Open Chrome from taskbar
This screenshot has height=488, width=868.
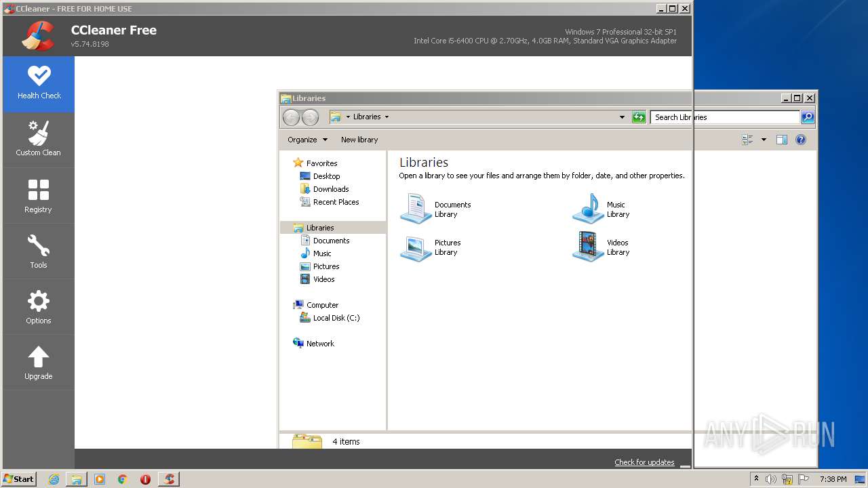coord(122,479)
